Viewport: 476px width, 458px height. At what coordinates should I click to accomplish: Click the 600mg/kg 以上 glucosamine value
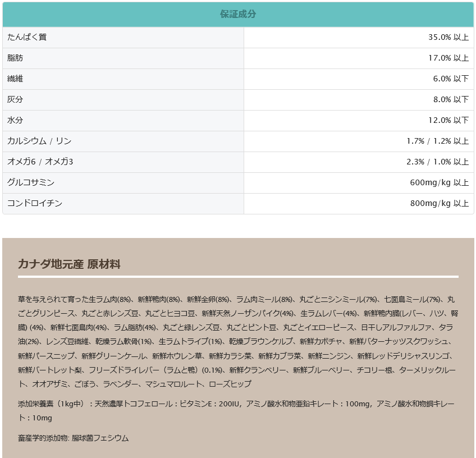coord(439,183)
